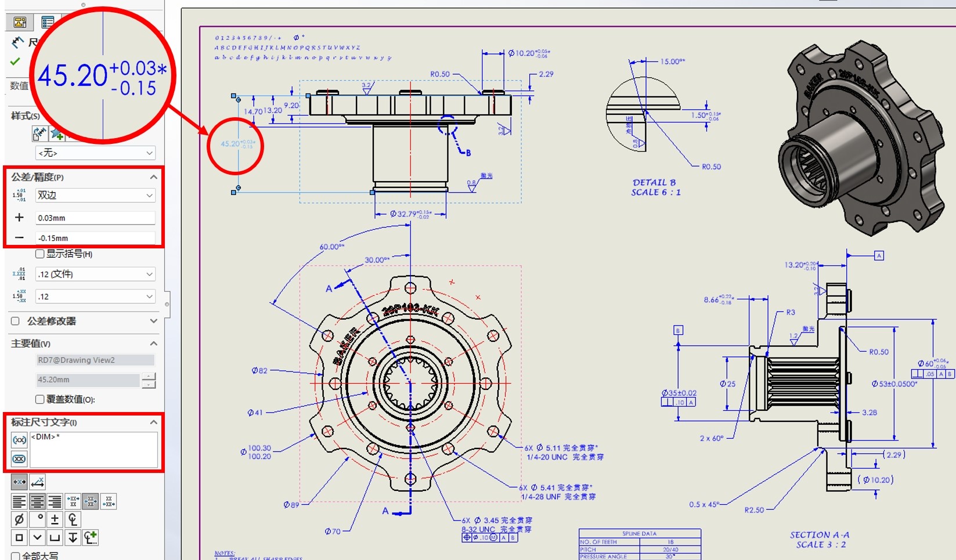Open the 双边 tolerance type dropdown

(x=95, y=196)
